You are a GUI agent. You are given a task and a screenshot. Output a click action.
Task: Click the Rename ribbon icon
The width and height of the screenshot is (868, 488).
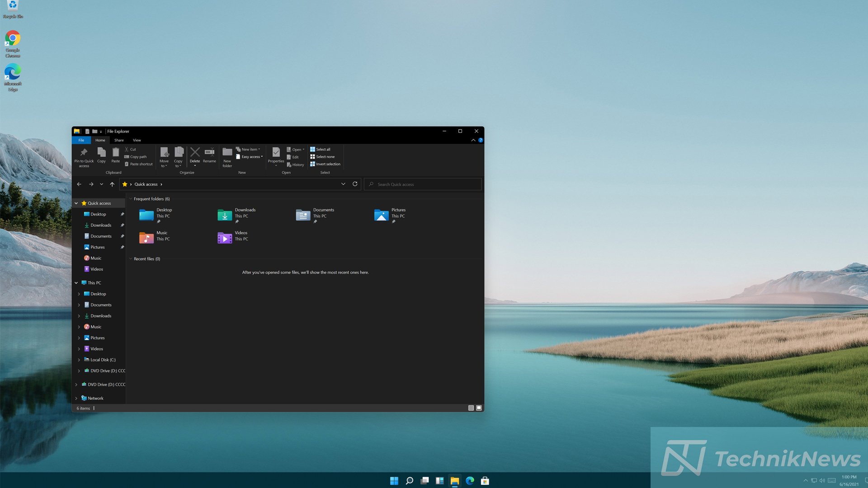(209, 152)
